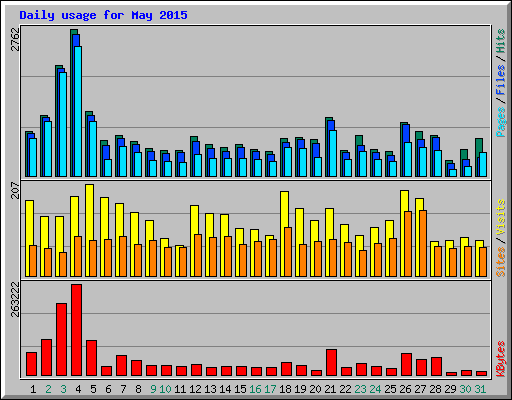Viewport: 512px width, 400px height.
Task: Click the cyan Pages bar for day 4
Action: [x=78, y=111]
